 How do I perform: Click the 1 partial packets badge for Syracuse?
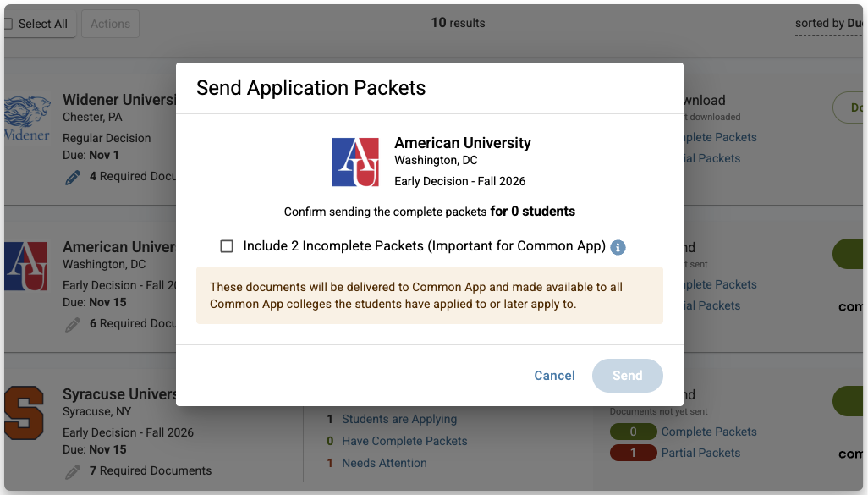[x=634, y=453]
